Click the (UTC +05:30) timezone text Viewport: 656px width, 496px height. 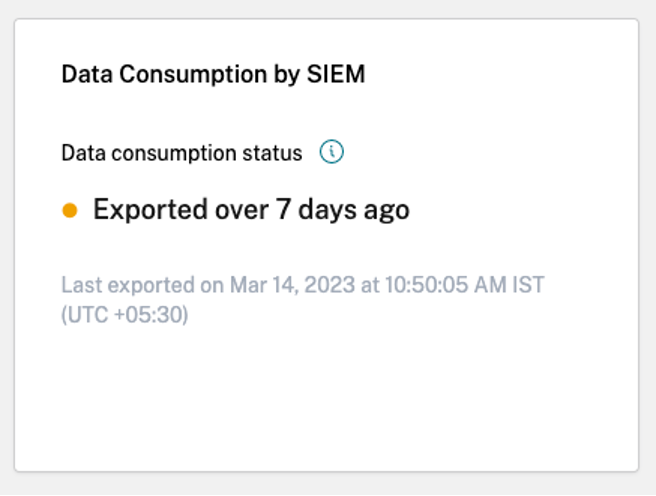point(125,314)
